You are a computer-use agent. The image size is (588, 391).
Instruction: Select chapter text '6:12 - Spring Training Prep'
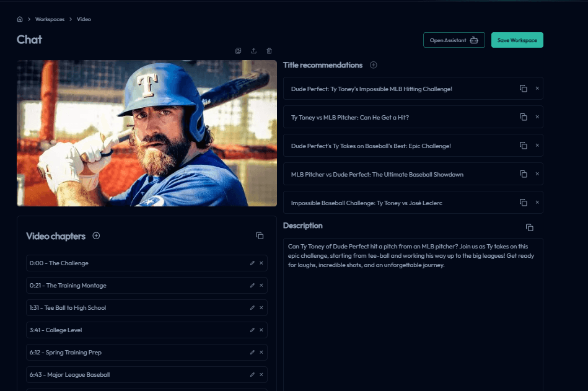click(66, 353)
